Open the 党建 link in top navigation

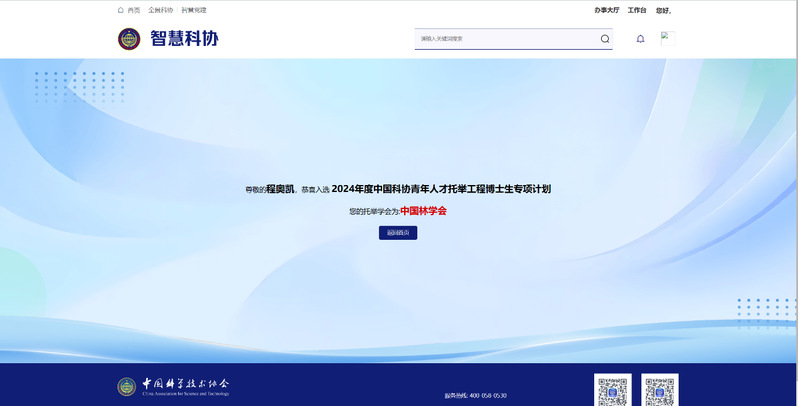coord(194,10)
